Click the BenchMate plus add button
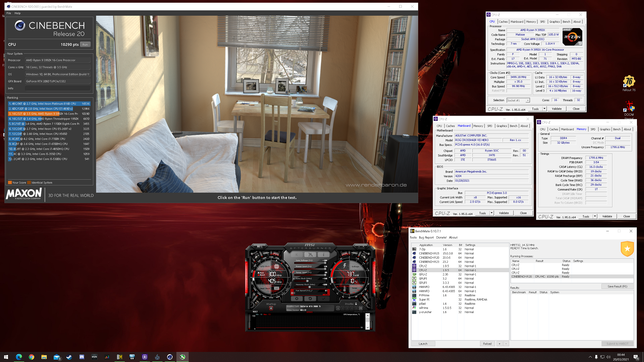 (499, 344)
